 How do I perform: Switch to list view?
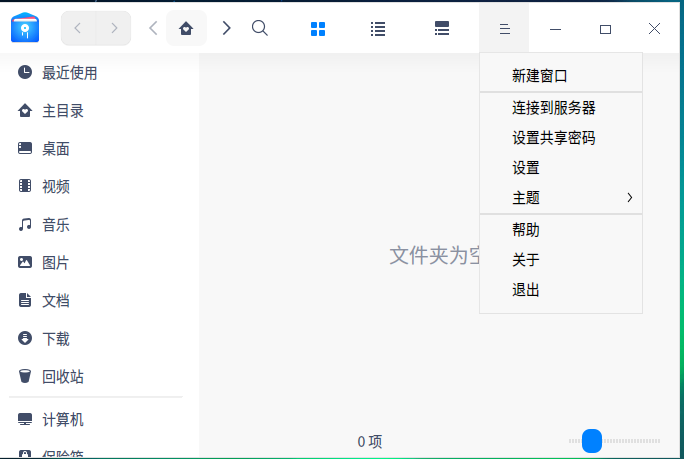pyautogui.click(x=378, y=29)
